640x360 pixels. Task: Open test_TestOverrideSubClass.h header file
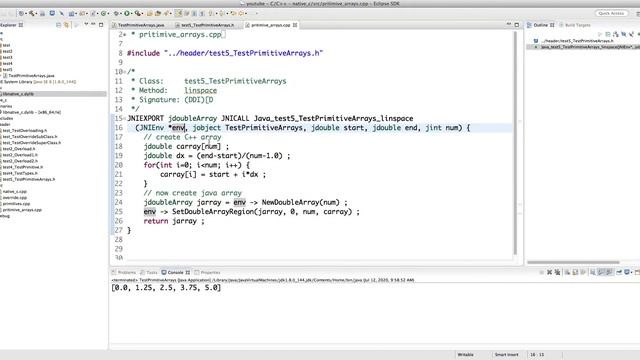[x=29, y=137]
